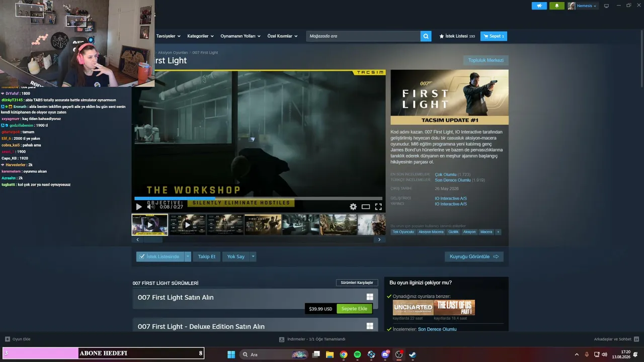
Task: Go to Topluluk Merkezi community hub
Action: (x=486, y=60)
